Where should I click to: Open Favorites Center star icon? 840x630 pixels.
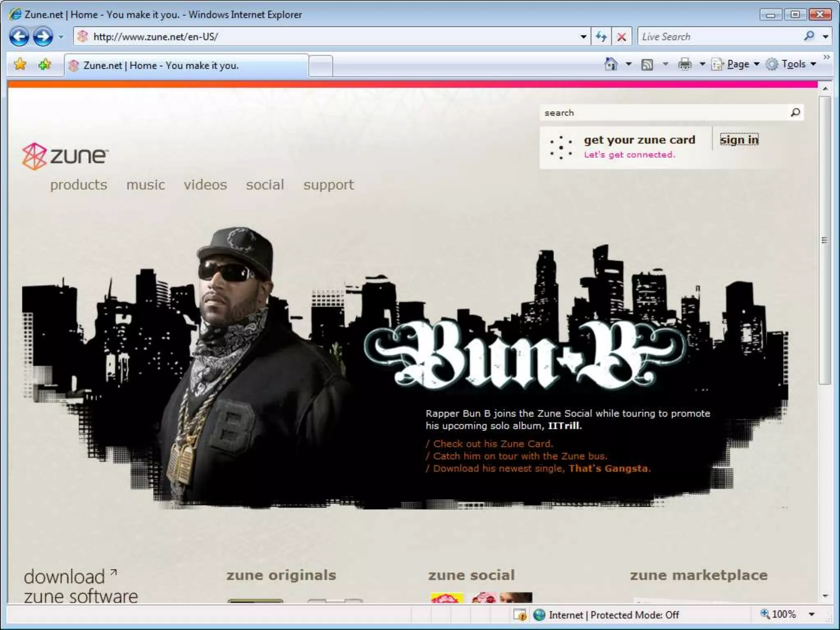click(20, 64)
